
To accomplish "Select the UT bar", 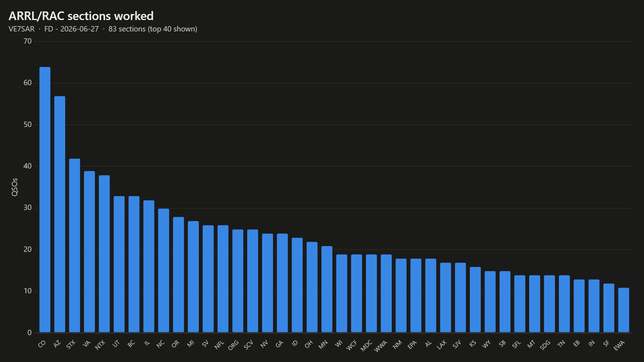I will point(119,264).
